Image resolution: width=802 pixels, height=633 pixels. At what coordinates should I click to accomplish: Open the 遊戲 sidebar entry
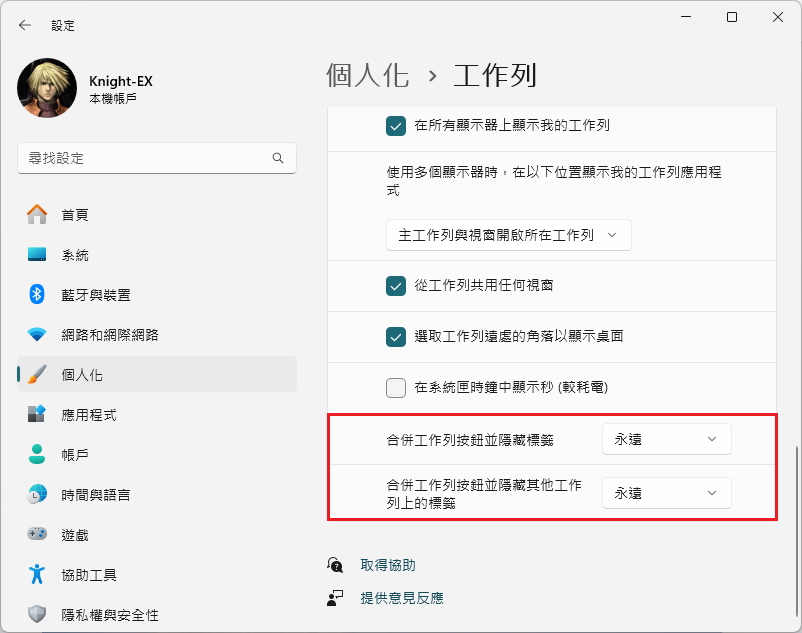[x=157, y=535]
